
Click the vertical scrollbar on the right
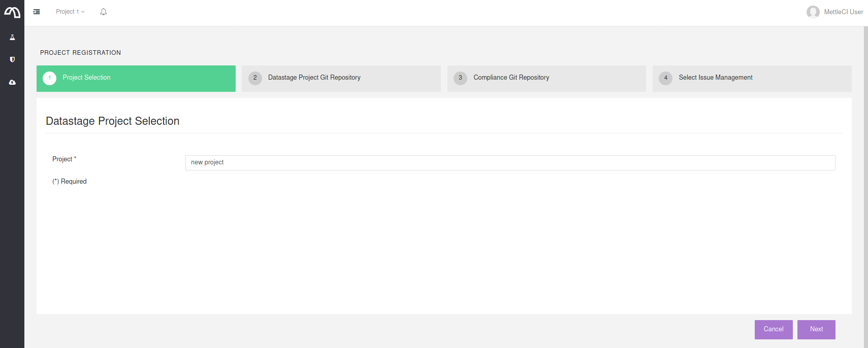coord(865,187)
